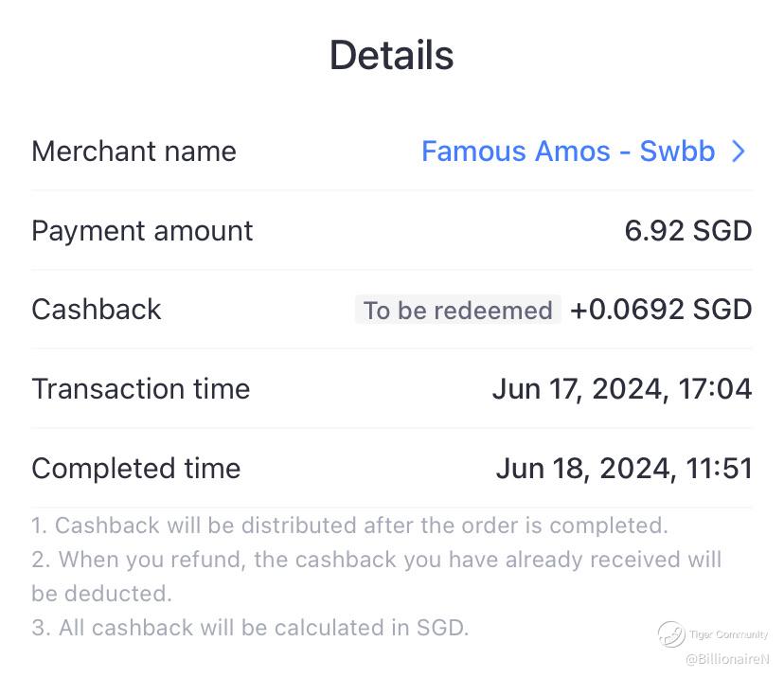Click the Merchant name label
This screenshot has width=784, height=677.
(x=134, y=151)
